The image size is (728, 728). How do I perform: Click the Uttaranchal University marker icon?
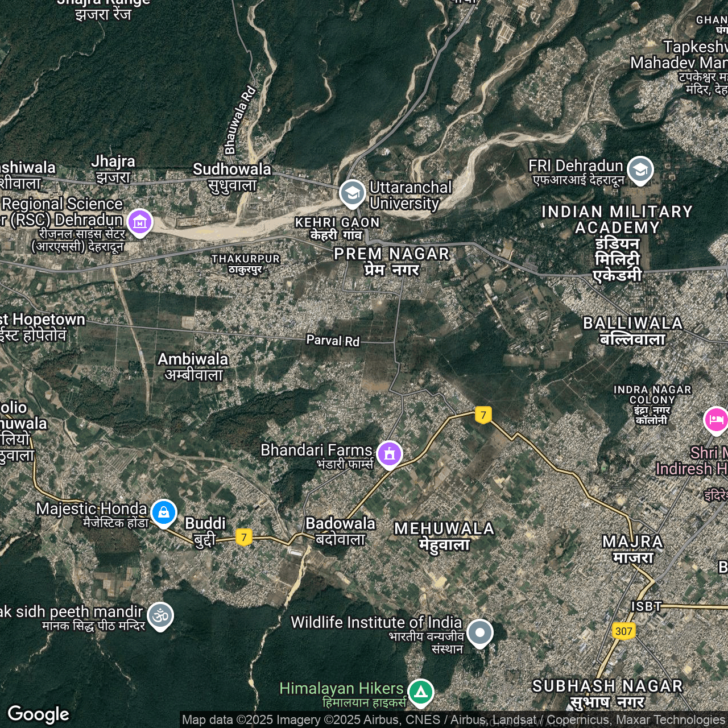(352, 193)
